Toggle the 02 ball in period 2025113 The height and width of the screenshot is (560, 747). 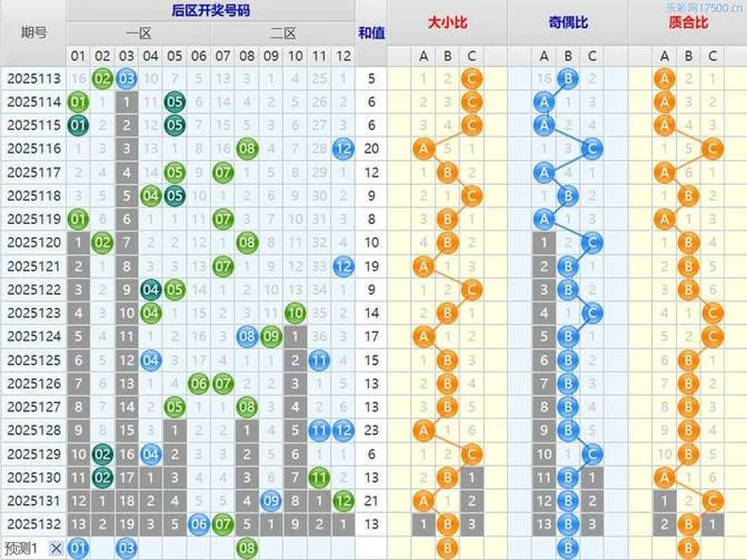point(104,79)
